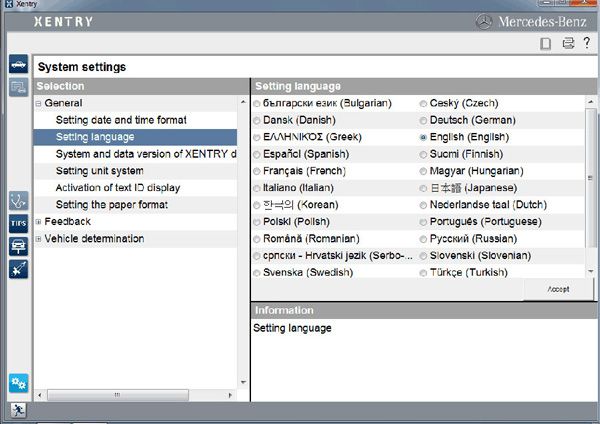This screenshot has width=600, height=424.
Task: Click the print toolbar icon
Action: [568, 43]
